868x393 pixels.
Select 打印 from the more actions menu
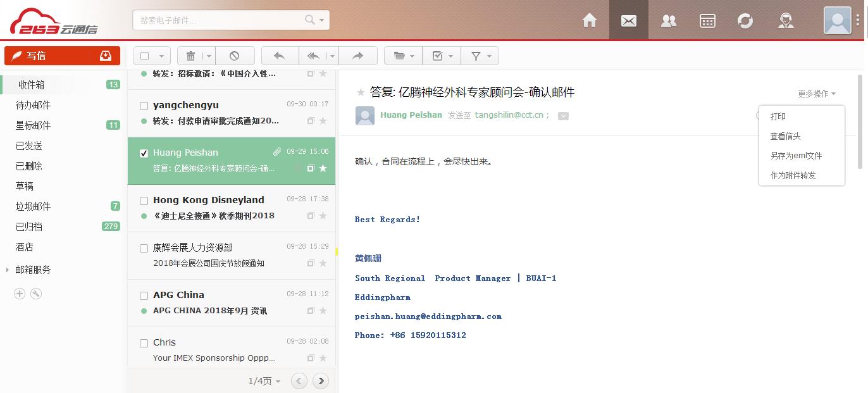click(x=778, y=116)
